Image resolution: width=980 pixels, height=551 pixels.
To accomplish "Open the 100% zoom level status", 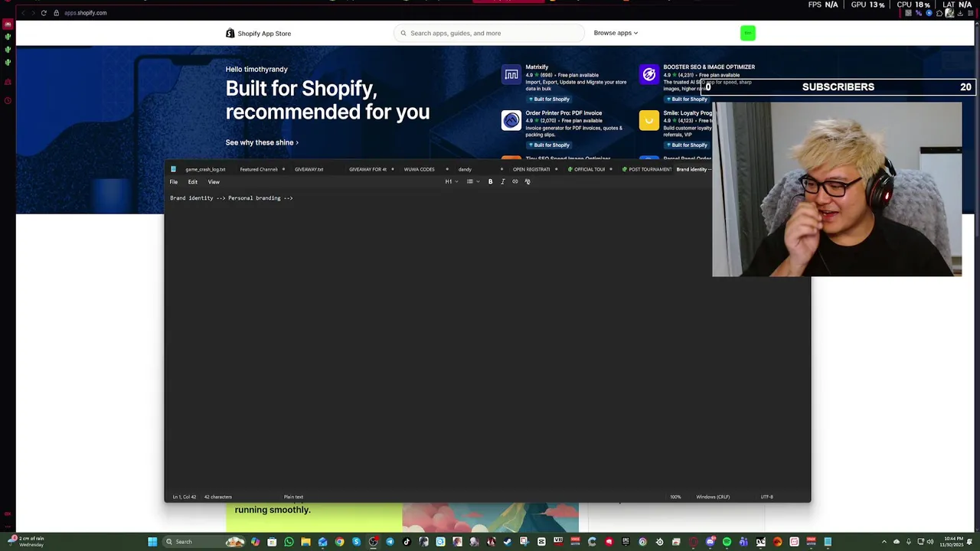I will [x=675, y=497].
